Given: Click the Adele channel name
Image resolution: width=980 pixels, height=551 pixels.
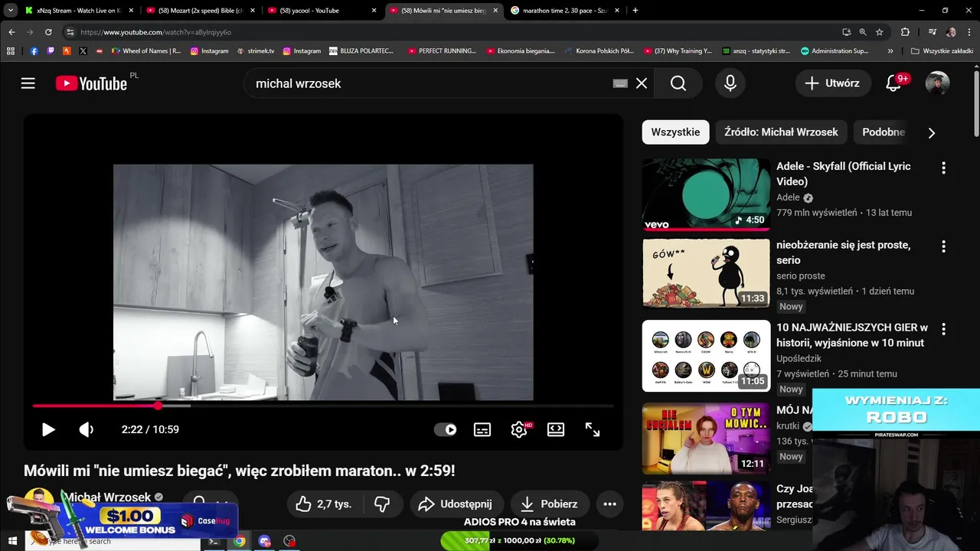Looking at the screenshot, I should click(788, 197).
